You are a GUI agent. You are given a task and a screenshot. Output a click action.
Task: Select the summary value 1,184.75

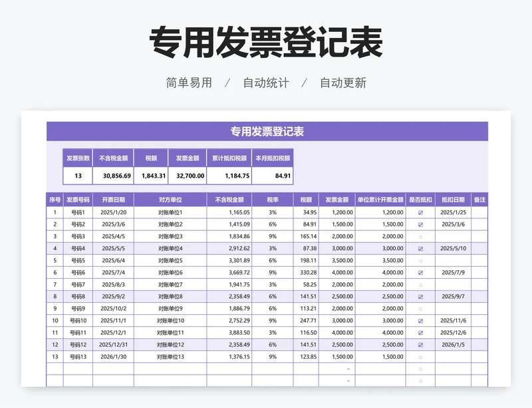tap(229, 176)
